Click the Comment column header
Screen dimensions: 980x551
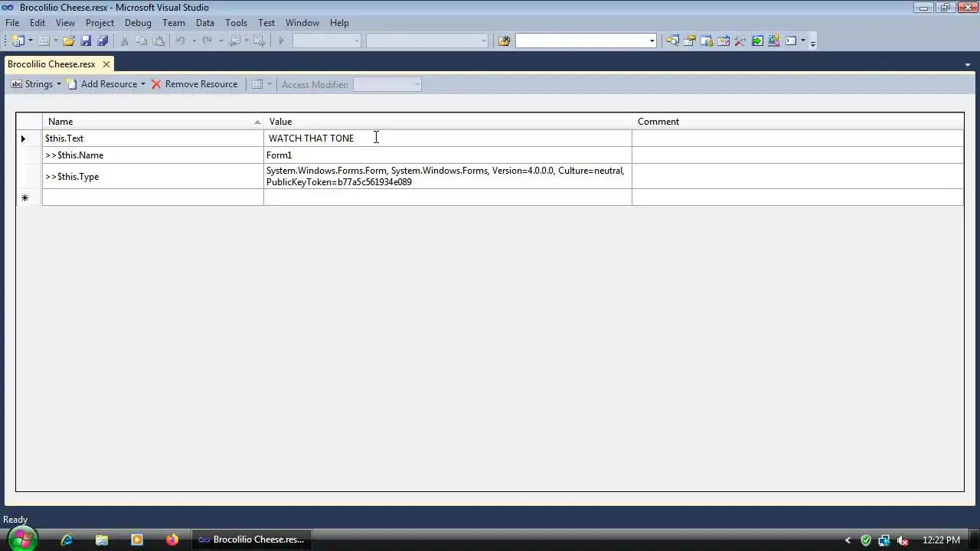pyautogui.click(x=798, y=122)
